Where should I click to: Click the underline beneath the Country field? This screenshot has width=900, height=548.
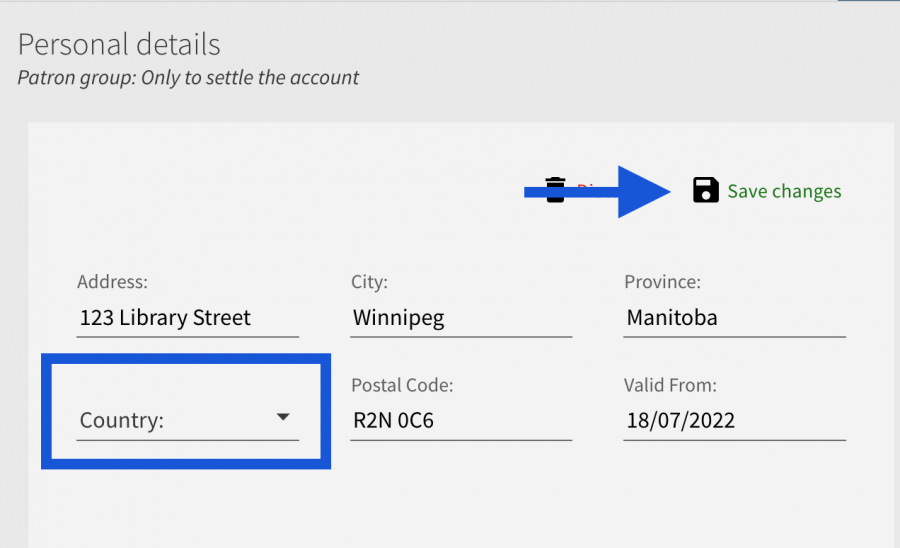(188, 439)
